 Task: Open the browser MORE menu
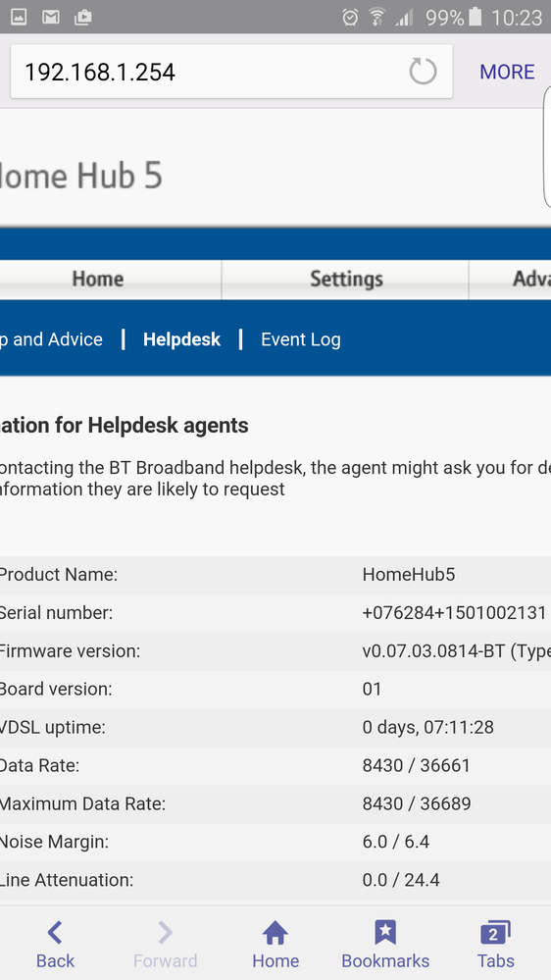click(x=507, y=72)
